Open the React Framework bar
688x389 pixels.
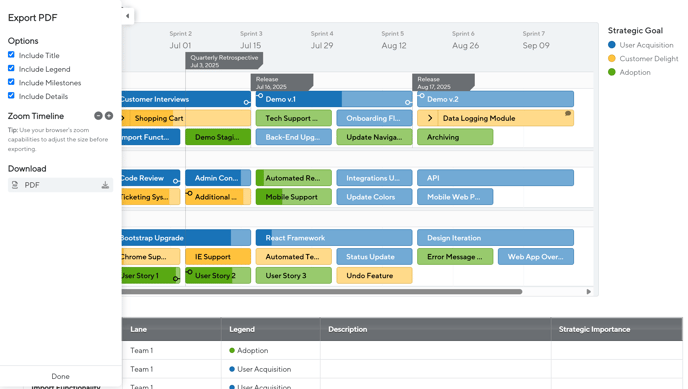[334, 238]
